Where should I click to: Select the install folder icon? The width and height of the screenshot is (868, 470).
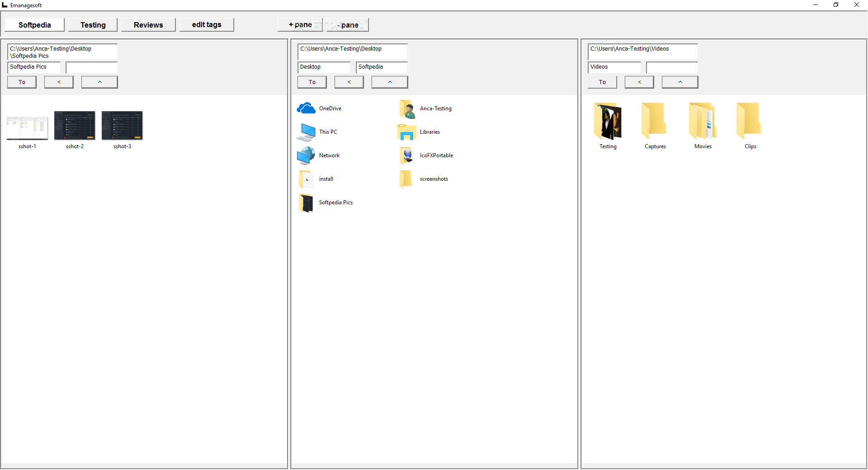click(x=306, y=179)
